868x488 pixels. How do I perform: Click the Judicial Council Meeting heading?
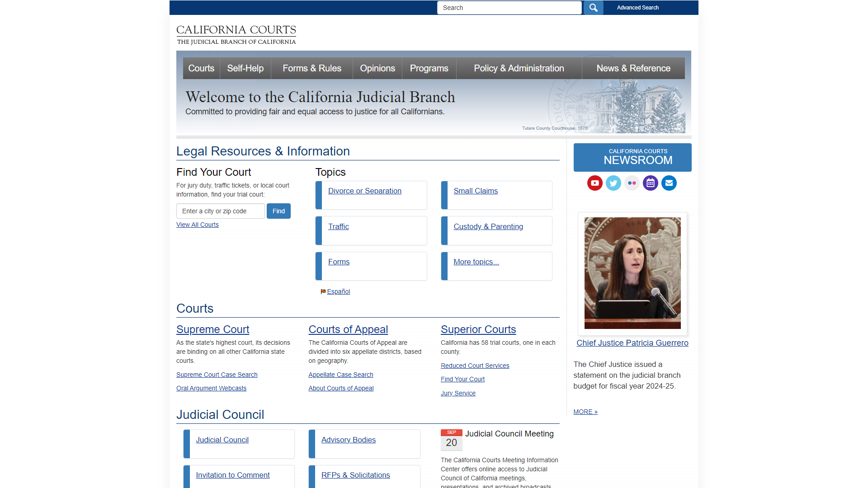point(509,434)
